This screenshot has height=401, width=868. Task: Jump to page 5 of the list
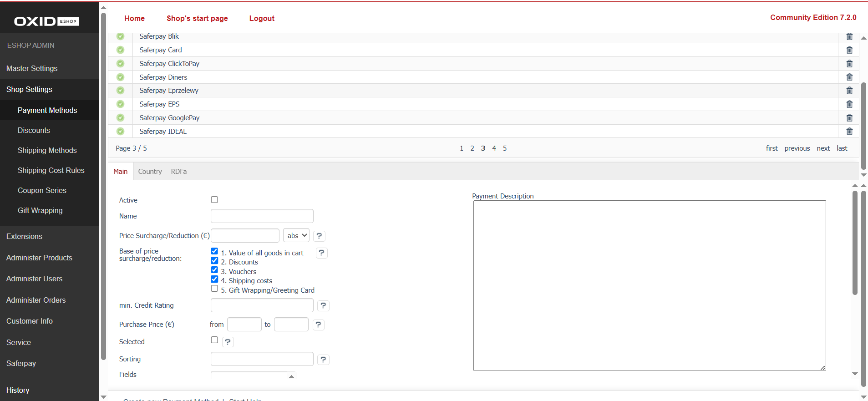(505, 148)
